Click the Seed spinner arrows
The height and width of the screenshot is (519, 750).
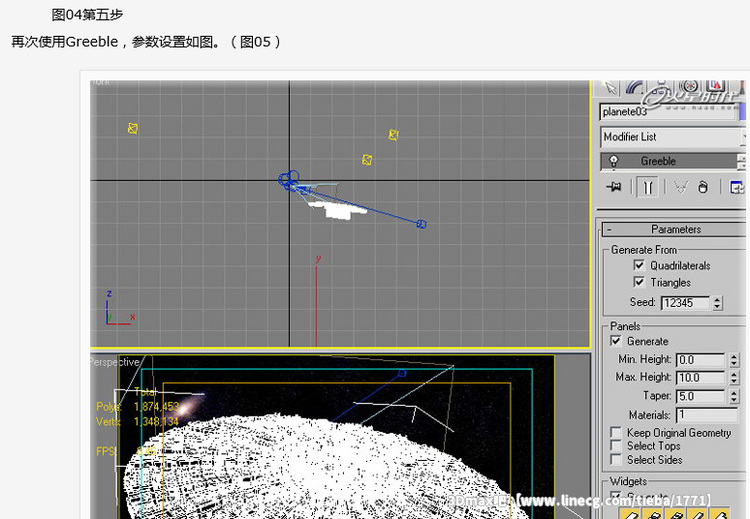click(x=717, y=303)
